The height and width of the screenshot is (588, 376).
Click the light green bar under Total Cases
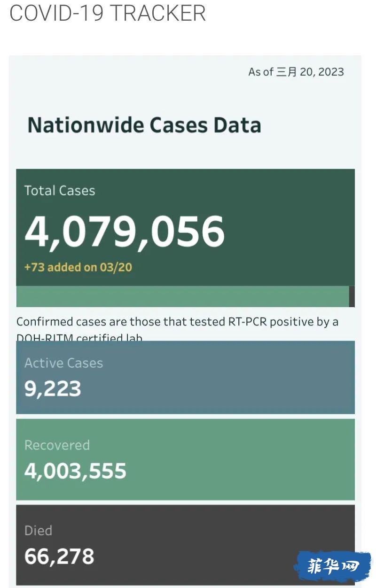click(x=182, y=296)
